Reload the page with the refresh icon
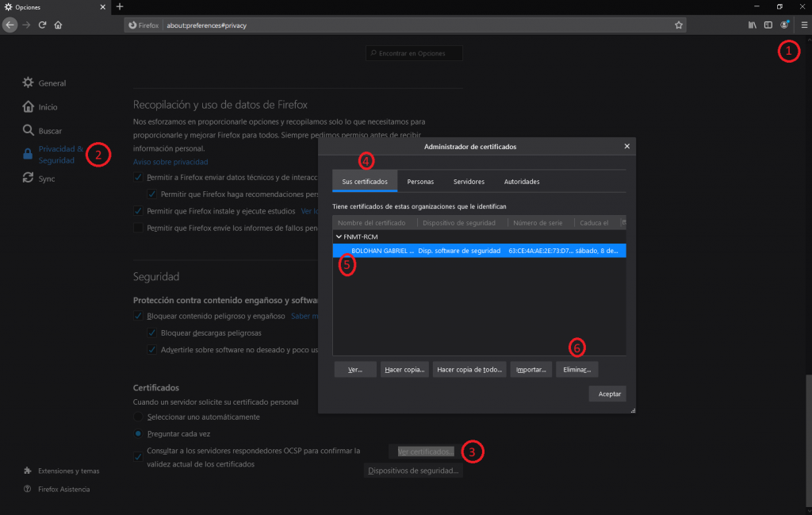 (x=43, y=25)
